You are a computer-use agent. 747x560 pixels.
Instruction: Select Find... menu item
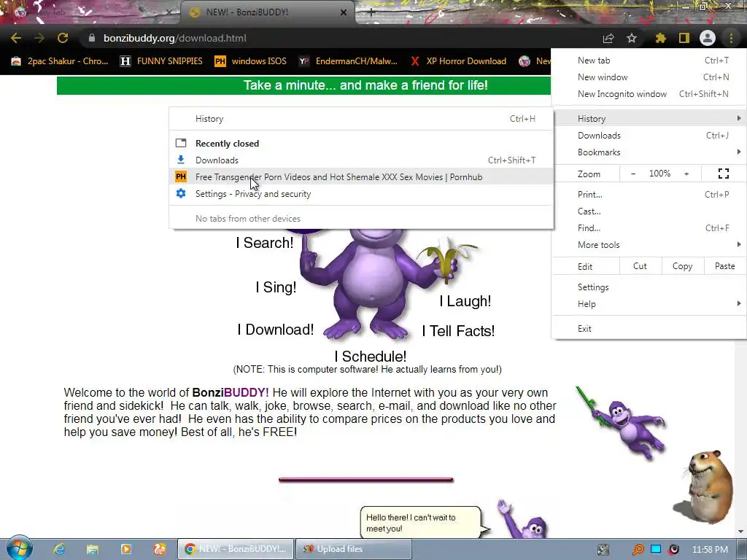(x=649, y=227)
